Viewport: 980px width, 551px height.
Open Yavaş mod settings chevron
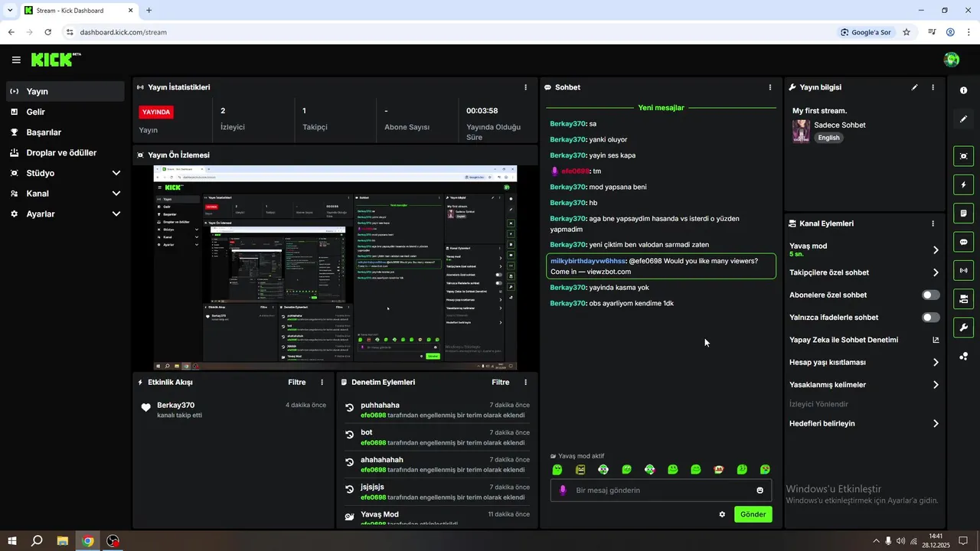coord(936,249)
